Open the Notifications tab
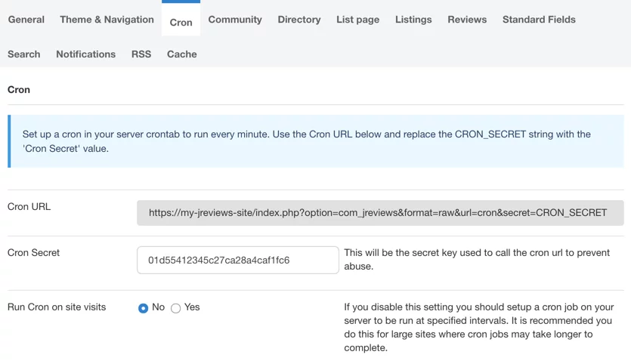 click(86, 54)
